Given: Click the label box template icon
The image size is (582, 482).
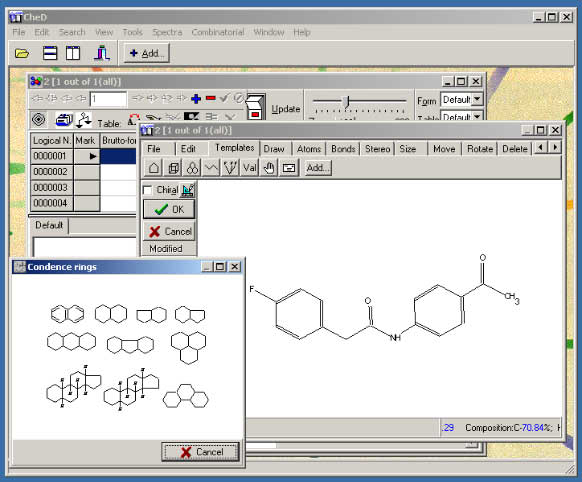Looking at the screenshot, I should click(x=289, y=168).
